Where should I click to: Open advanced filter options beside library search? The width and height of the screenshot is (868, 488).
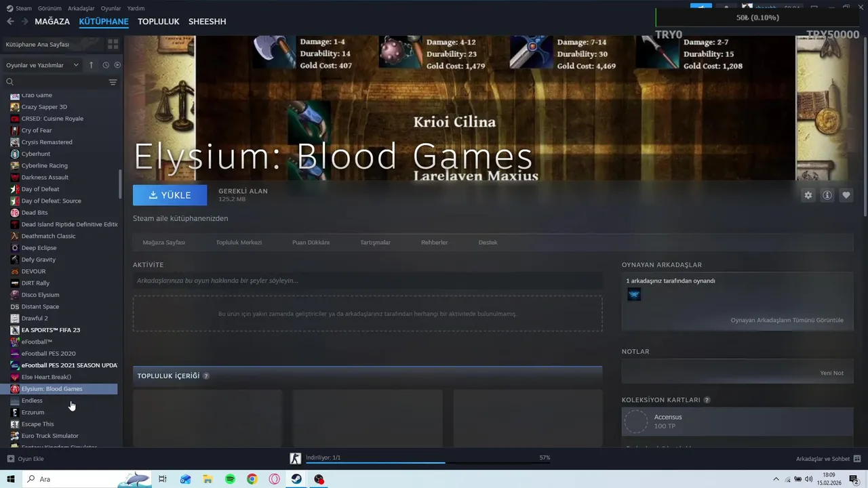pyautogui.click(x=113, y=82)
